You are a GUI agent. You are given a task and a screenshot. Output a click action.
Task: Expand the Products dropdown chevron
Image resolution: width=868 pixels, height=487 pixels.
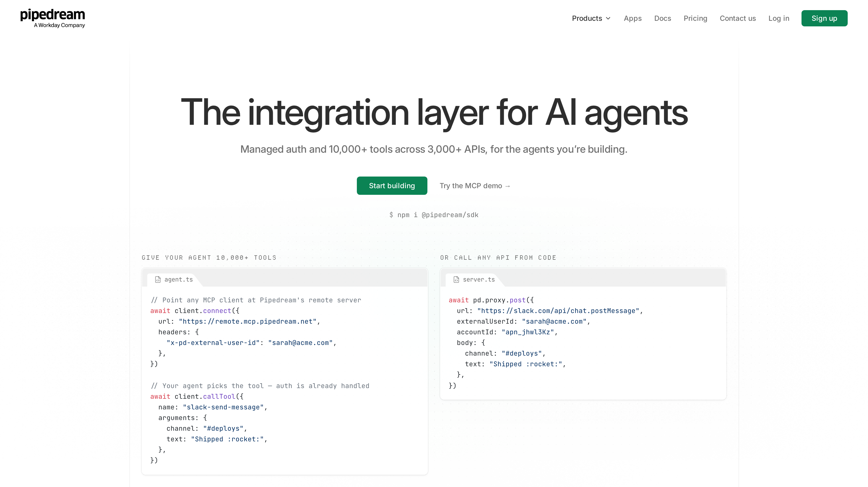(608, 19)
